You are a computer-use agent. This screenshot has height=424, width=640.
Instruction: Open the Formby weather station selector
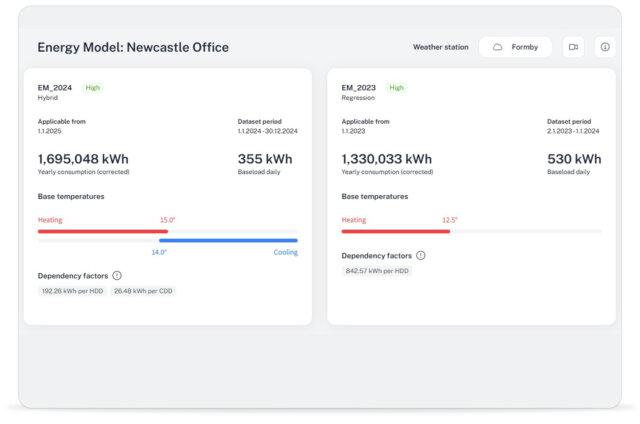coord(515,47)
